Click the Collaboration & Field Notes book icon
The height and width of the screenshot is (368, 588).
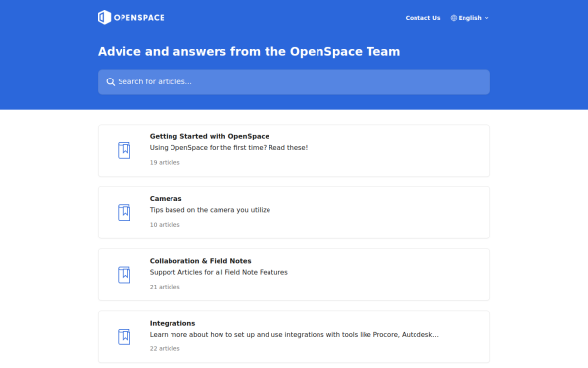coord(124,275)
